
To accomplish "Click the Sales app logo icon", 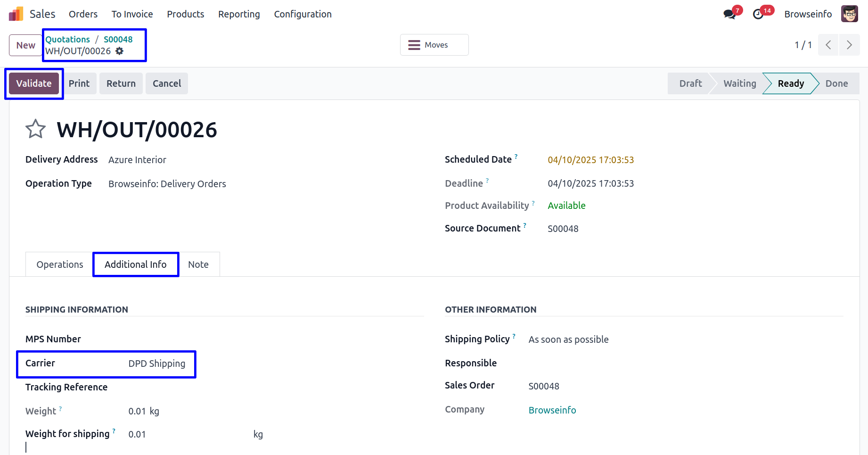I will pyautogui.click(x=16, y=14).
